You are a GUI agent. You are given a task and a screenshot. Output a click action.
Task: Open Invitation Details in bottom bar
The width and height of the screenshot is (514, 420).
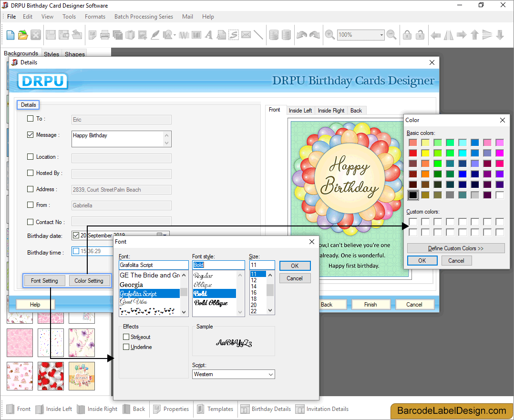tap(322, 409)
